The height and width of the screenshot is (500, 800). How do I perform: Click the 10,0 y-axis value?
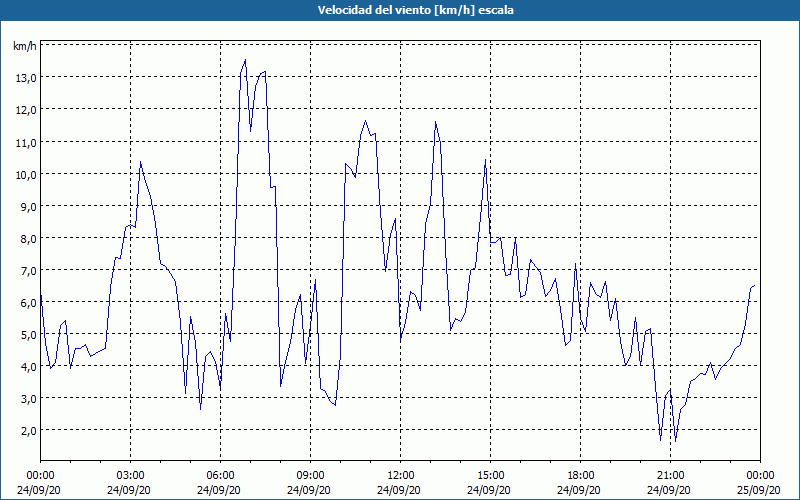pyautogui.click(x=26, y=174)
